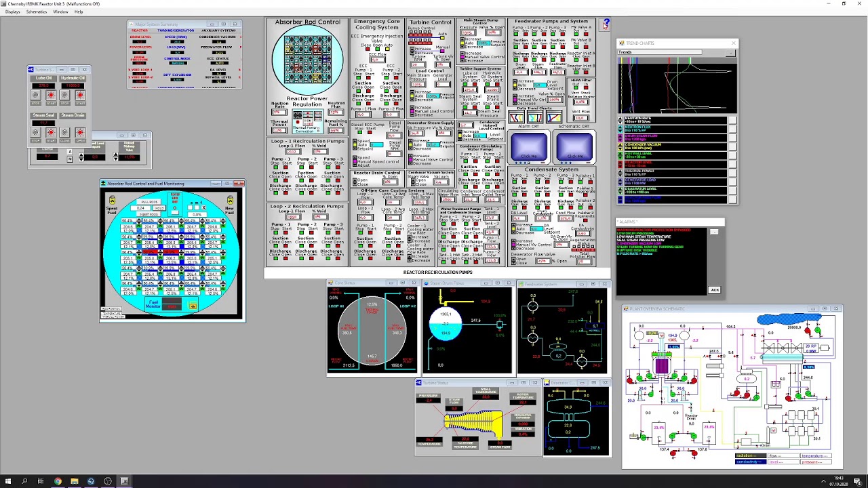Image resolution: width=868 pixels, height=488 pixels.
Task: Click Hydraulic Oil START pushbutton
Action: pos(80,96)
